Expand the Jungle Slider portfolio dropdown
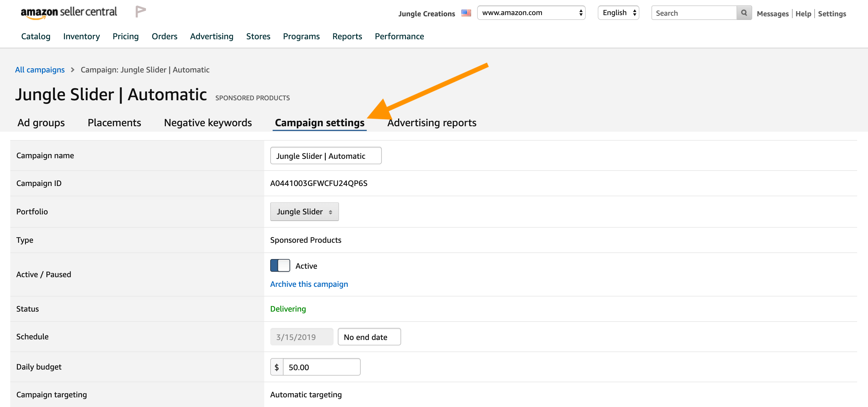Viewport: 868px width, 407px height. click(304, 212)
